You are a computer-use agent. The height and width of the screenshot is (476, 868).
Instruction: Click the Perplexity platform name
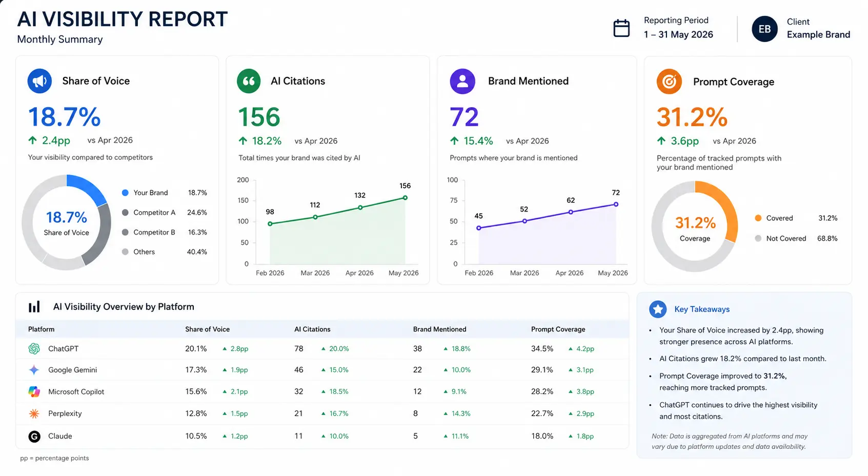coord(65,413)
